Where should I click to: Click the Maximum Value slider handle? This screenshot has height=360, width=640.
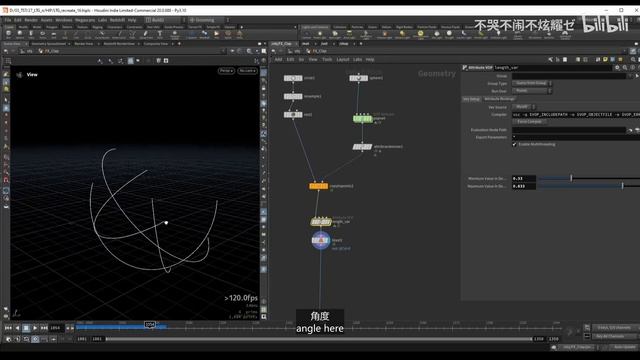click(622, 186)
